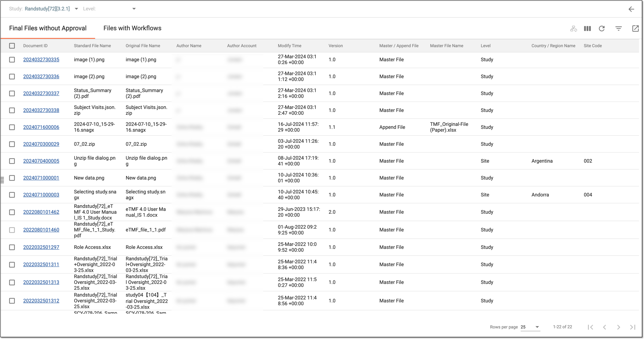Click the Modify Time column header
Viewport: 644px width, 339px height.
pyautogui.click(x=290, y=46)
